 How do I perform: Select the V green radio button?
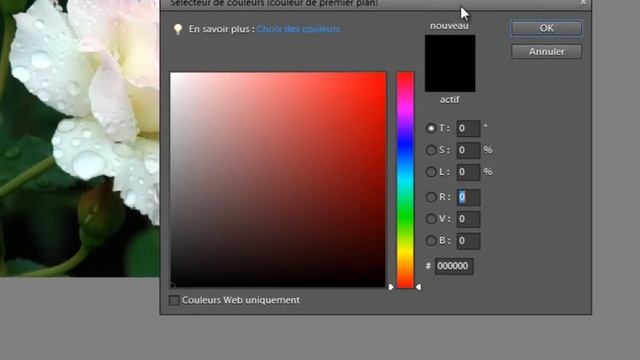click(x=431, y=219)
